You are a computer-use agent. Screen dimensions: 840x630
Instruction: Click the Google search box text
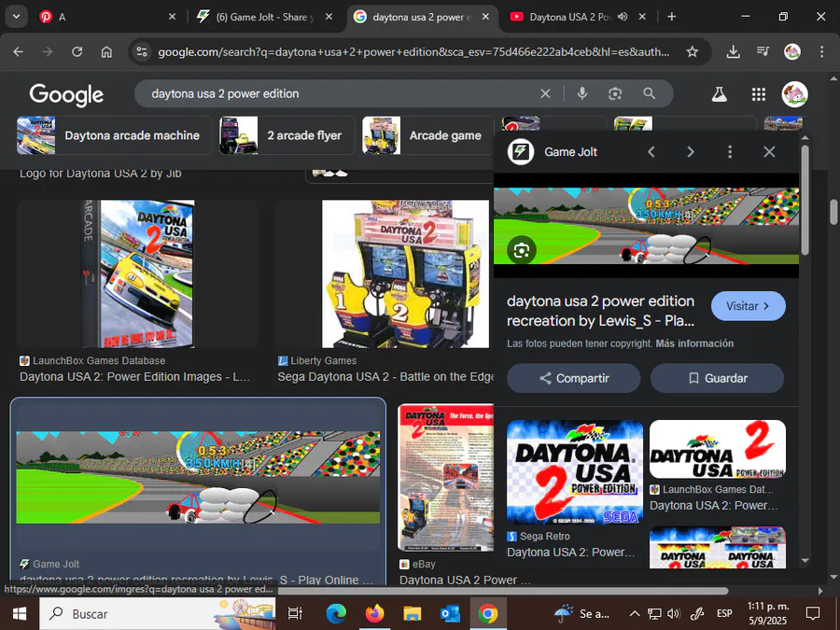click(x=225, y=93)
